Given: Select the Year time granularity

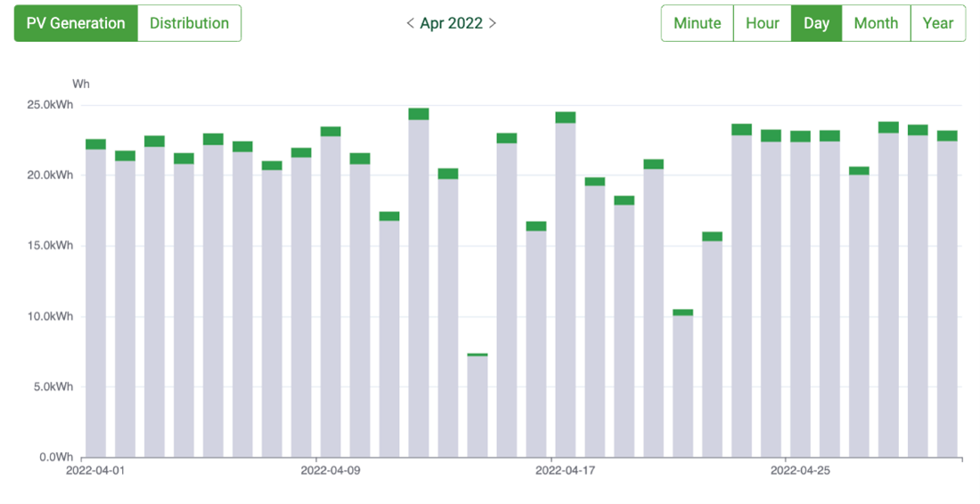Looking at the screenshot, I should (x=938, y=23).
